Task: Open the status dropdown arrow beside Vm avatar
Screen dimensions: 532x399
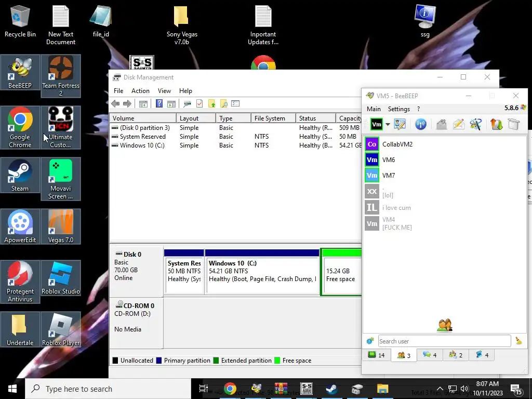Action: click(x=388, y=125)
